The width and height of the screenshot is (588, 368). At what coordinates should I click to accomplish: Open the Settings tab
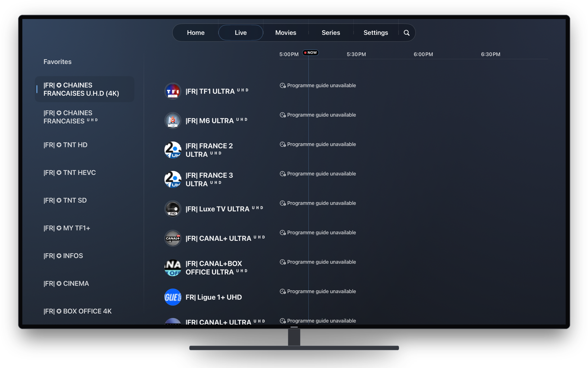click(x=376, y=33)
